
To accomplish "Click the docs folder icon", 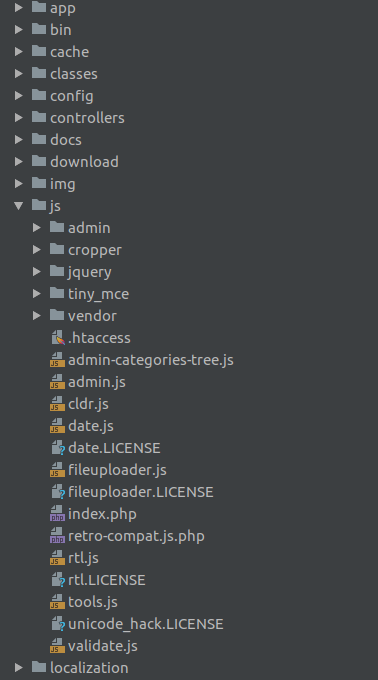I will tap(39, 139).
